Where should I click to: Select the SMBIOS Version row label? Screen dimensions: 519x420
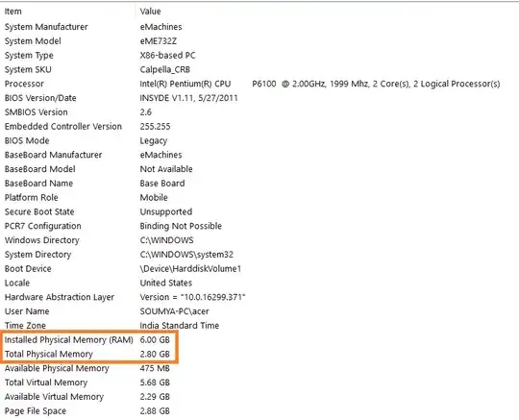click(37, 112)
